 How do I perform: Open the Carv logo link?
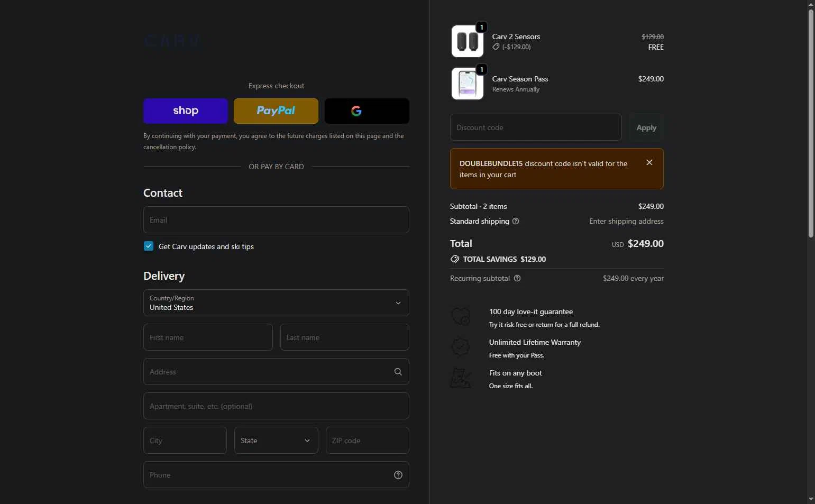pos(172,41)
